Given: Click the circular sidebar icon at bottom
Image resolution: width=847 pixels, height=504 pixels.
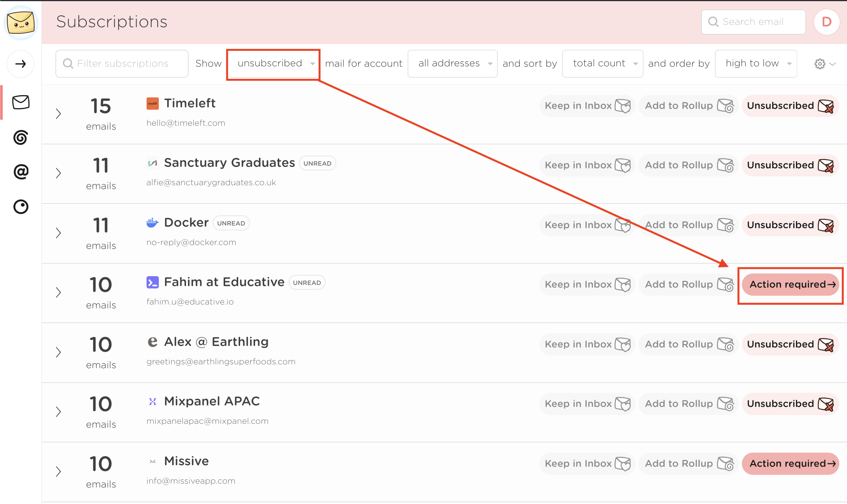Looking at the screenshot, I should click(x=21, y=207).
